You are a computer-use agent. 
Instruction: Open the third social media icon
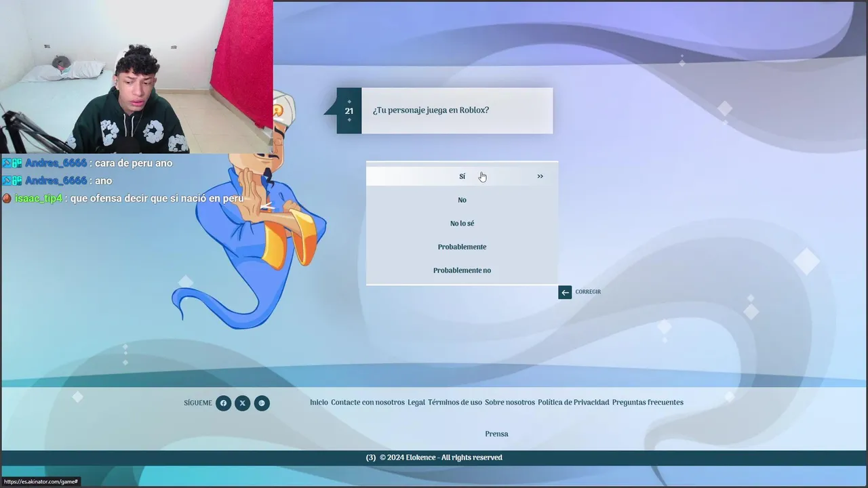pyautogui.click(x=262, y=403)
